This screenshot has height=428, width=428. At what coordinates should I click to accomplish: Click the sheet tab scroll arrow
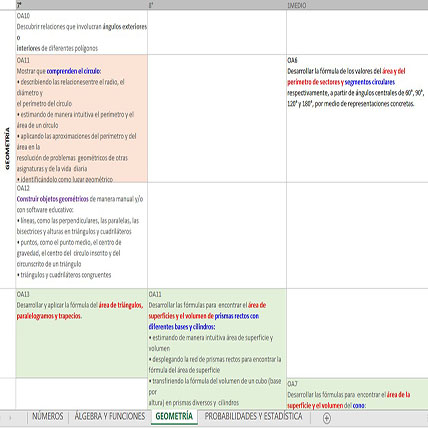tap(10, 417)
